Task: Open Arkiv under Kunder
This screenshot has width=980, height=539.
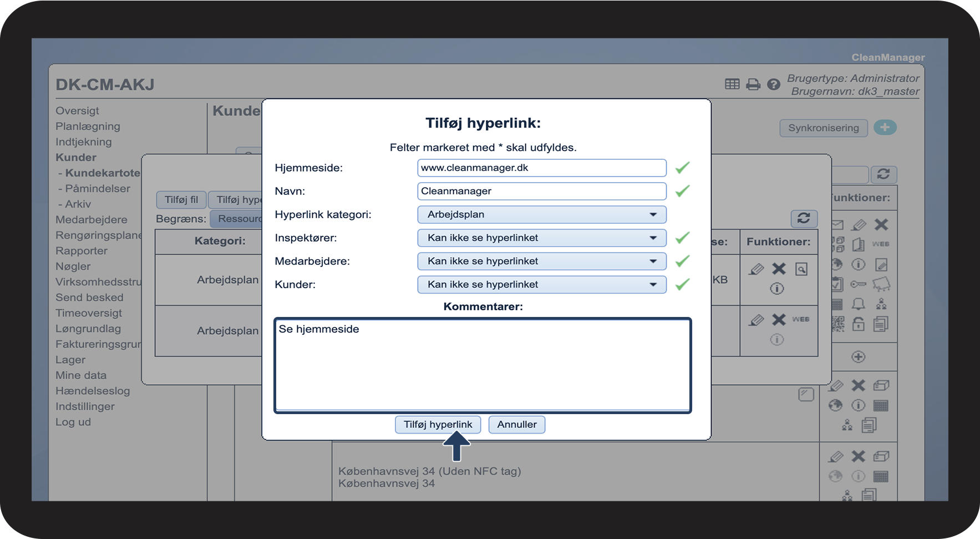Action: pyautogui.click(x=78, y=204)
